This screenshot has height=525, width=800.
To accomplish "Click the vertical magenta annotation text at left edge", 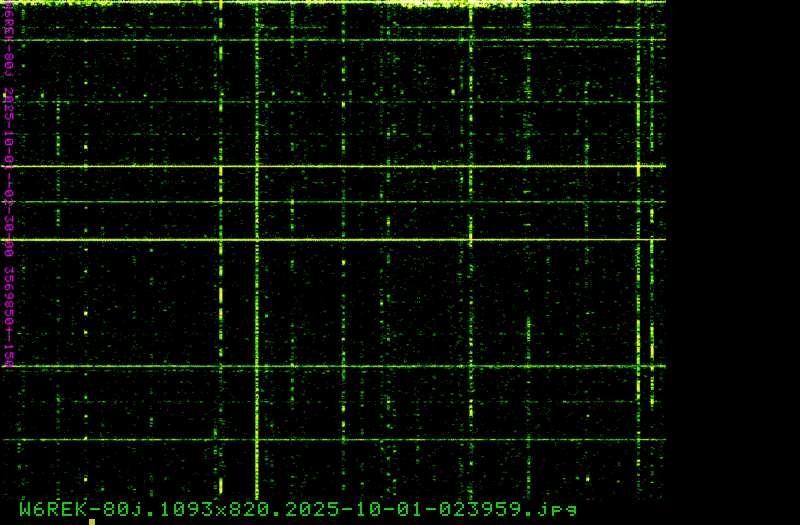I will click(x=8, y=200).
